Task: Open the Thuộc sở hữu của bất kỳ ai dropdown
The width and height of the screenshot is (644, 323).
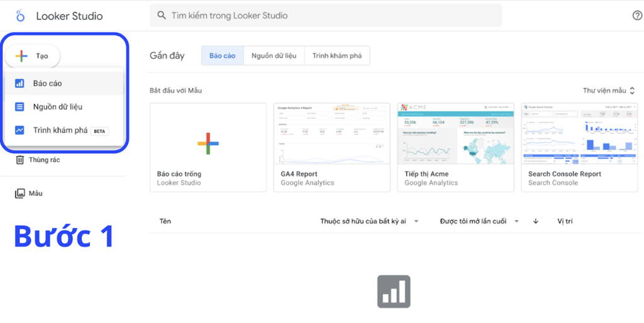Action: [369, 221]
